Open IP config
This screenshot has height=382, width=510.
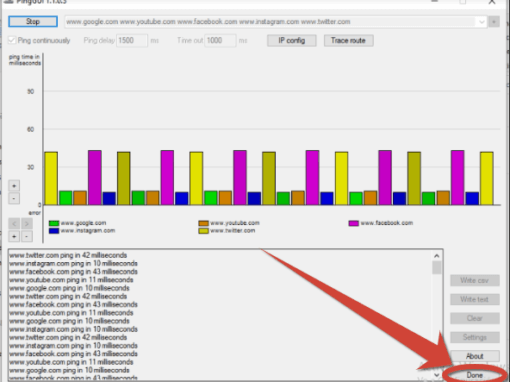(x=292, y=41)
